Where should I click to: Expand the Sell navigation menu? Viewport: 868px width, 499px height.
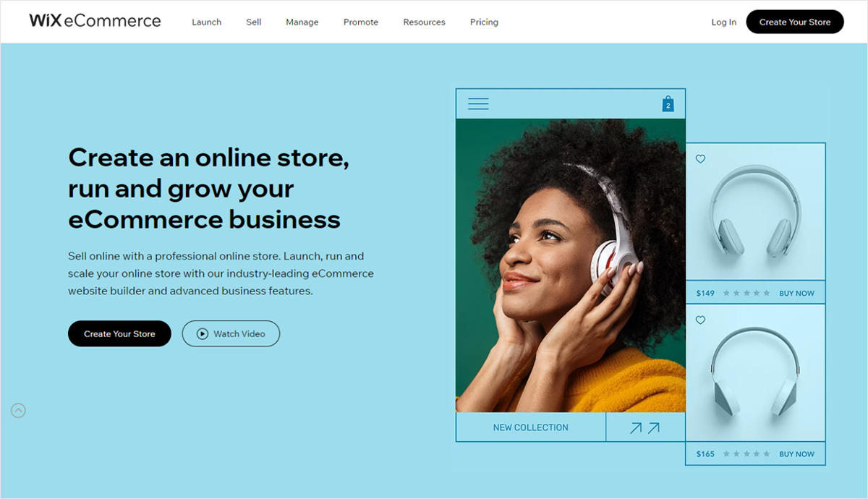[254, 22]
